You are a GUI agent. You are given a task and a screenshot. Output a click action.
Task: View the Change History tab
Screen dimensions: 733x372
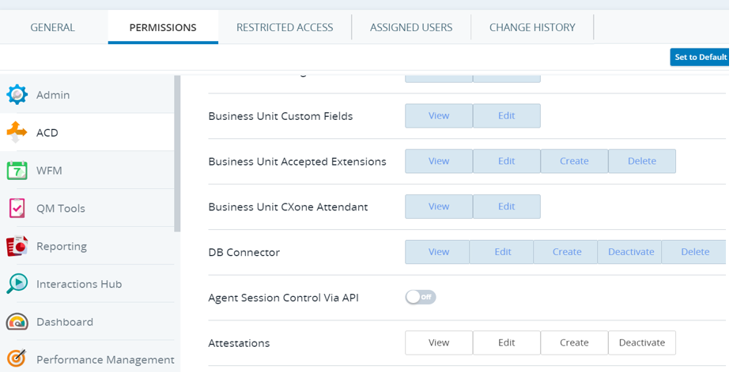pyautogui.click(x=532, y=27)
